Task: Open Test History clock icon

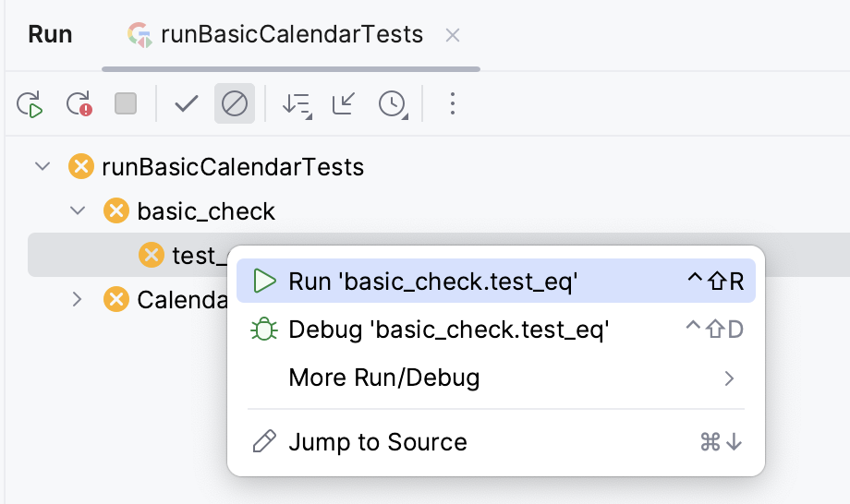Action: pos(393,103)
